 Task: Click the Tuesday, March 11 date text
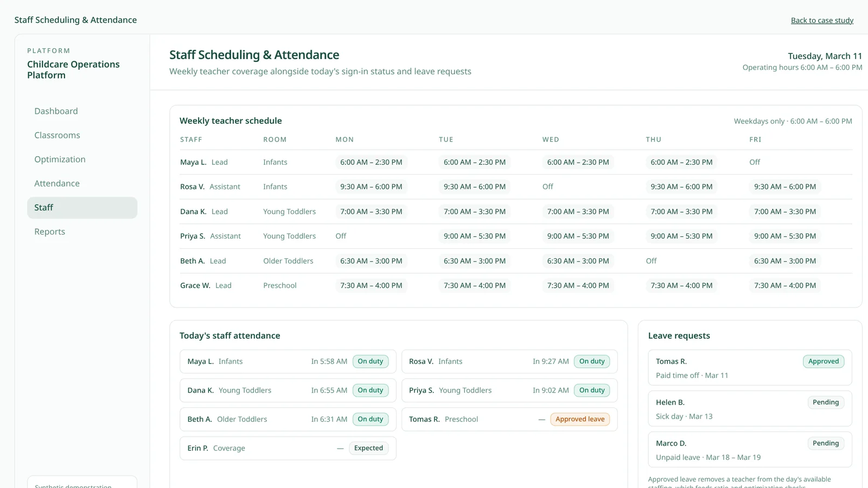(825, 56)
